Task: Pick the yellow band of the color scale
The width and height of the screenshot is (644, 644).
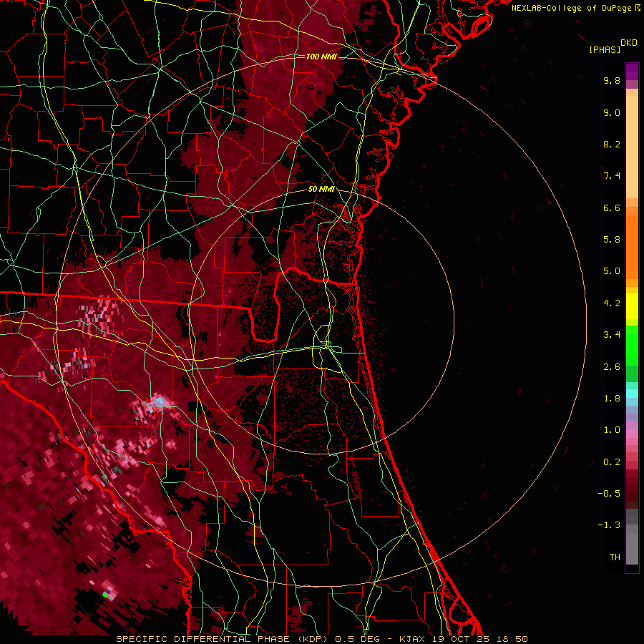Action: pyautogui.click(x=632, y=306)
